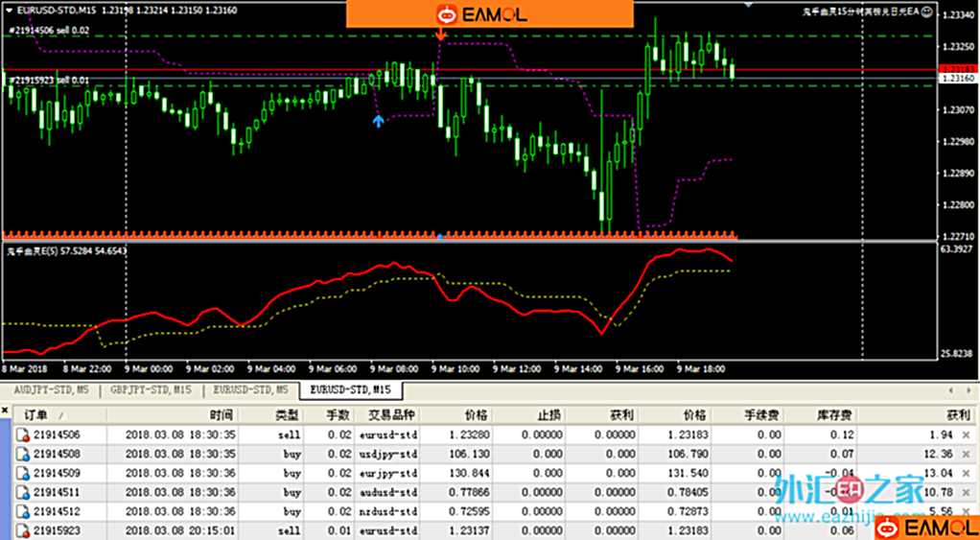
Task: Click the 63.3927 indicator scale value
Action: [x=958, y=248]
